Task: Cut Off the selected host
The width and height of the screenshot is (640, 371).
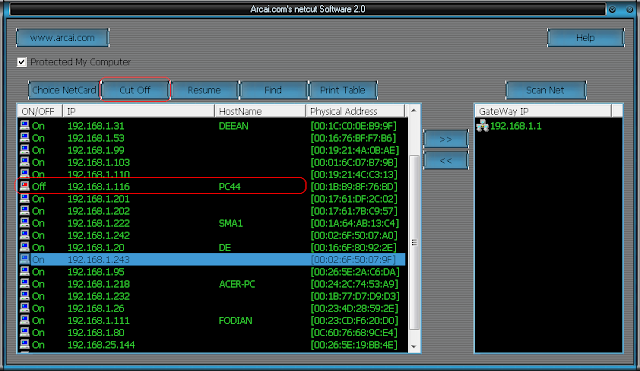Action: pos(135,90)
